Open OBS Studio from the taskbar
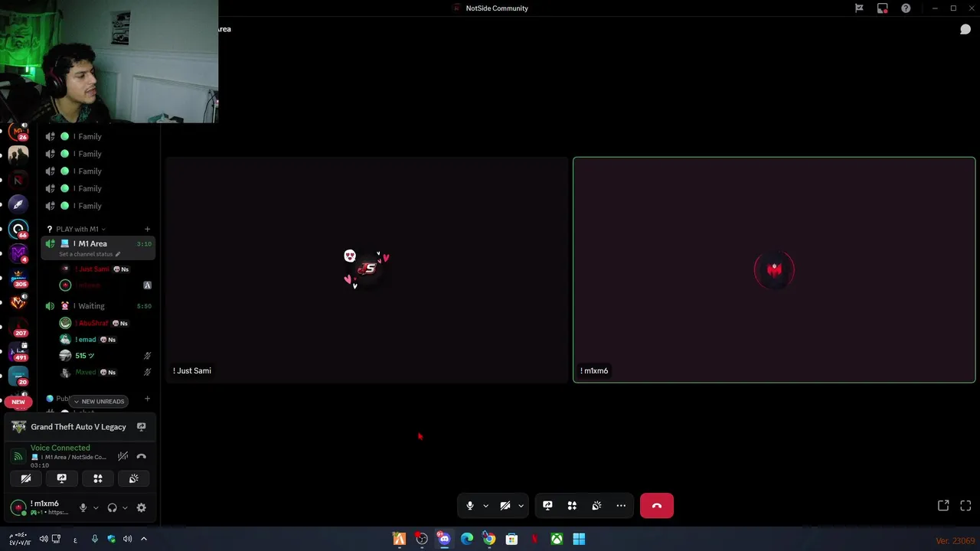Screen dimensions: 980x551 pos(422,540)
